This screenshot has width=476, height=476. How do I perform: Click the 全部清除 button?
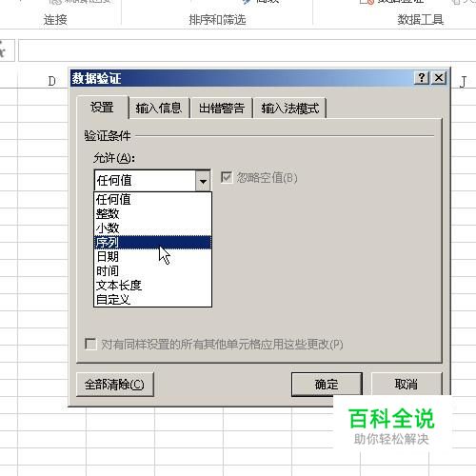pos(115,385)
